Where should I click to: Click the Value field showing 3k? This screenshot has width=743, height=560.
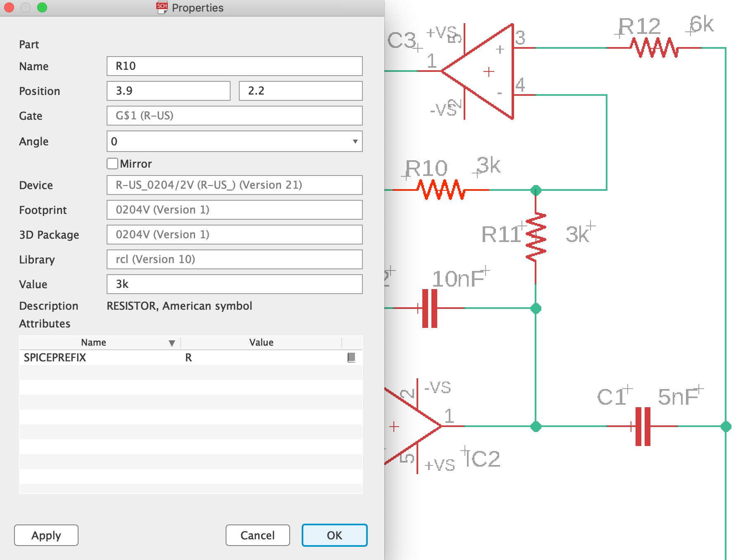[x=234, y=284]
